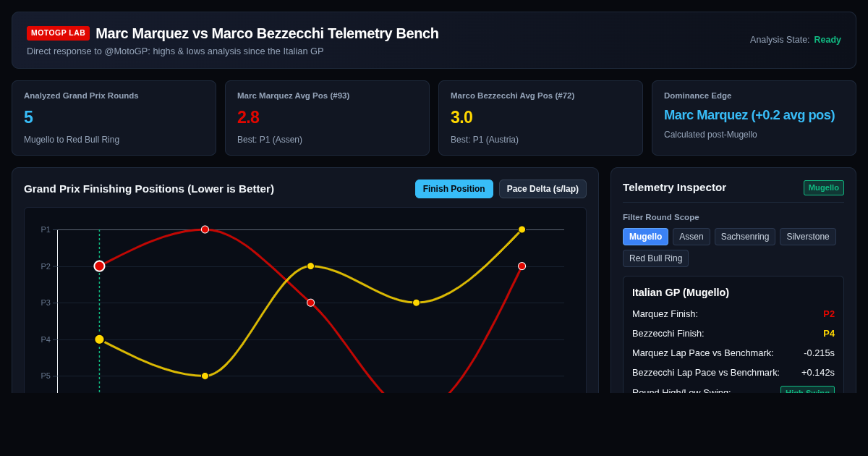Click the Bezzecchi Finish P4 value

[829, 334]
